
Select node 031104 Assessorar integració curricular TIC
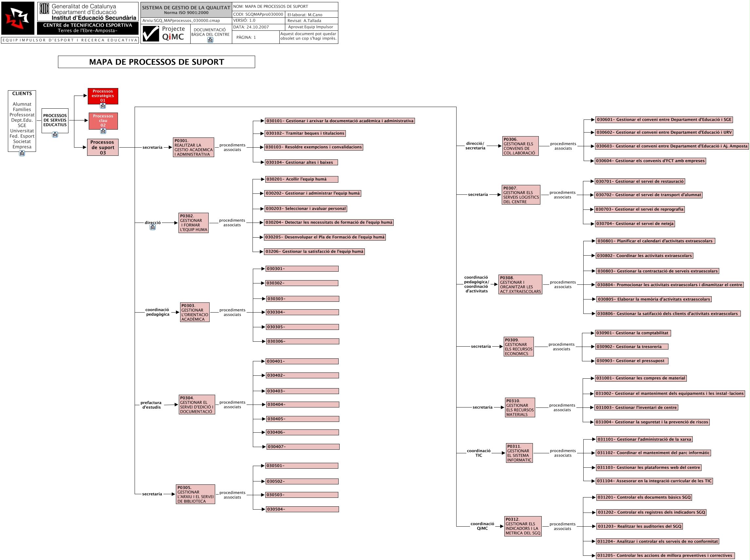(654, 481)
